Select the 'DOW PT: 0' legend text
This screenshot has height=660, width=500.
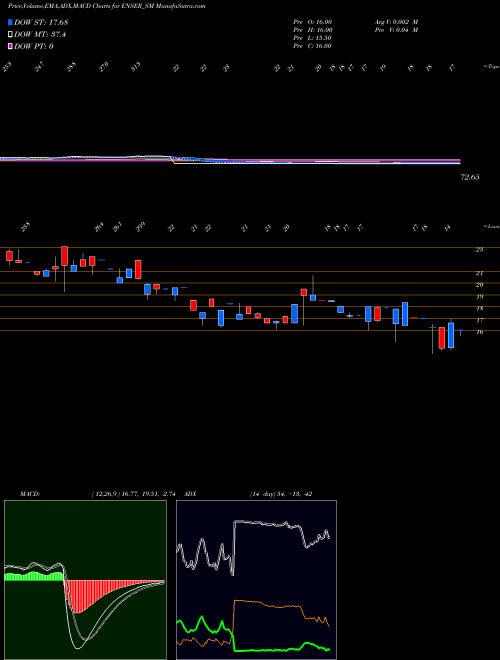pyautogui.click(x=34, y=46)
